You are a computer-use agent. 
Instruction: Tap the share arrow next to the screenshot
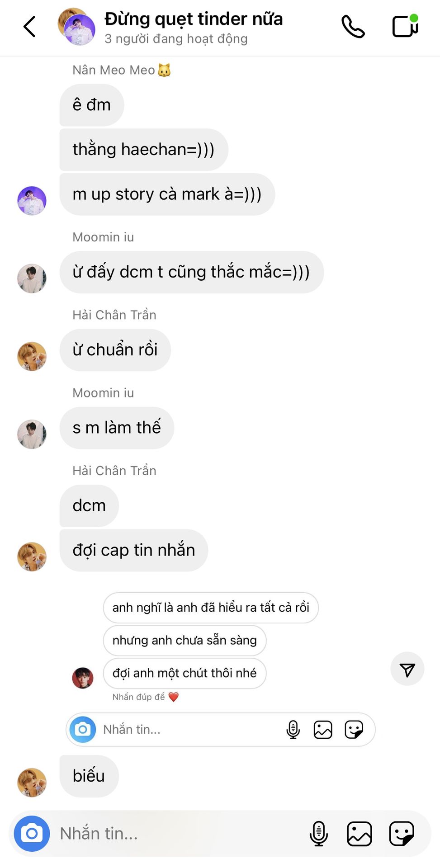[407, 669]
